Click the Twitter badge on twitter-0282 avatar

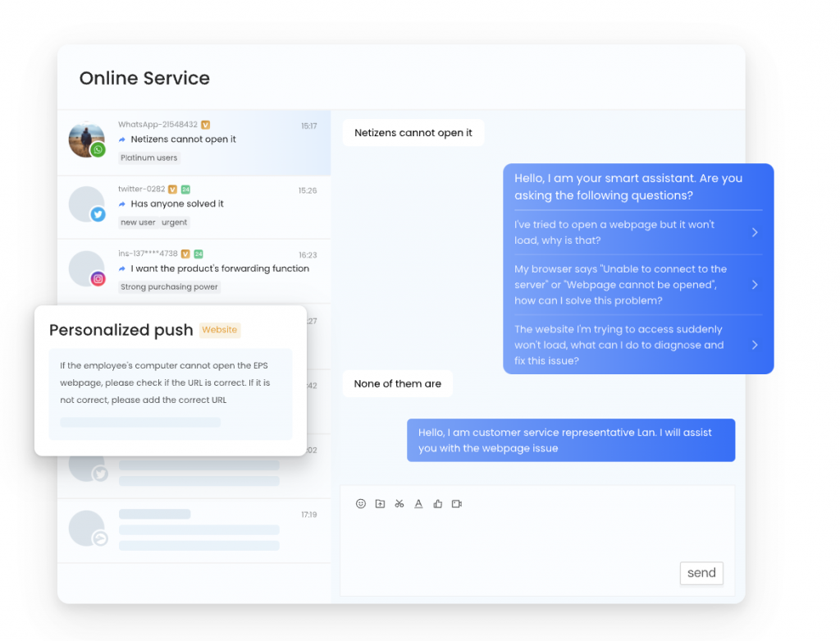[x=98, y=214]
